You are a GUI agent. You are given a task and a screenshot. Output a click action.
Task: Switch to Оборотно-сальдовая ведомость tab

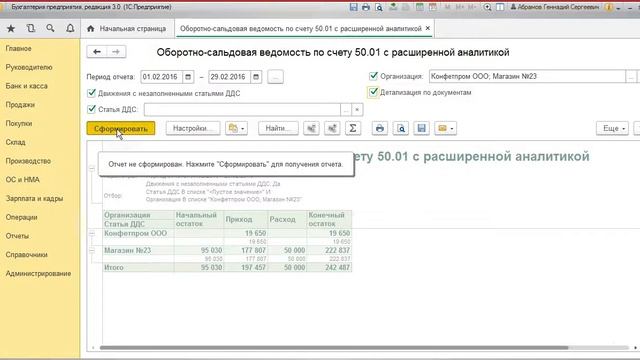tap(300, 29)
